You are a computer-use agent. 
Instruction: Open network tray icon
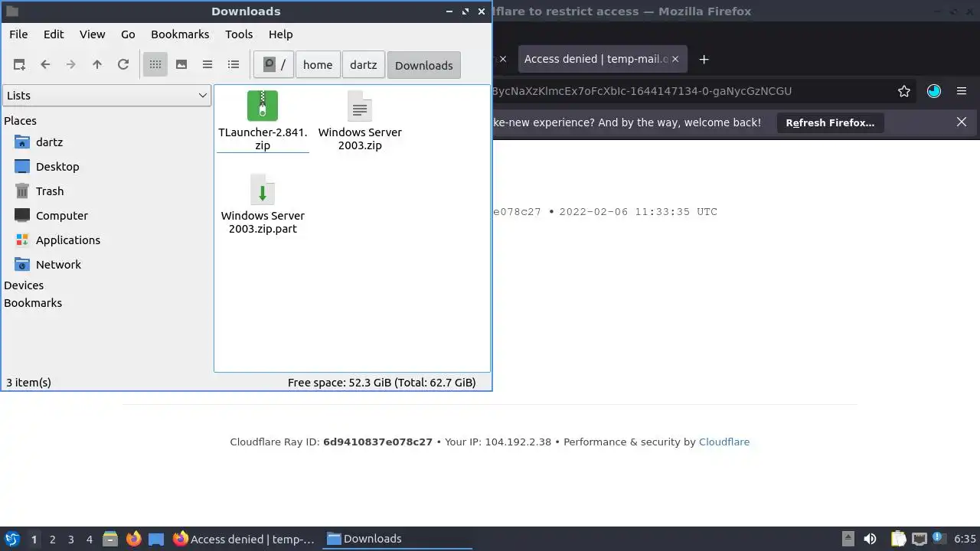[919, 539]
